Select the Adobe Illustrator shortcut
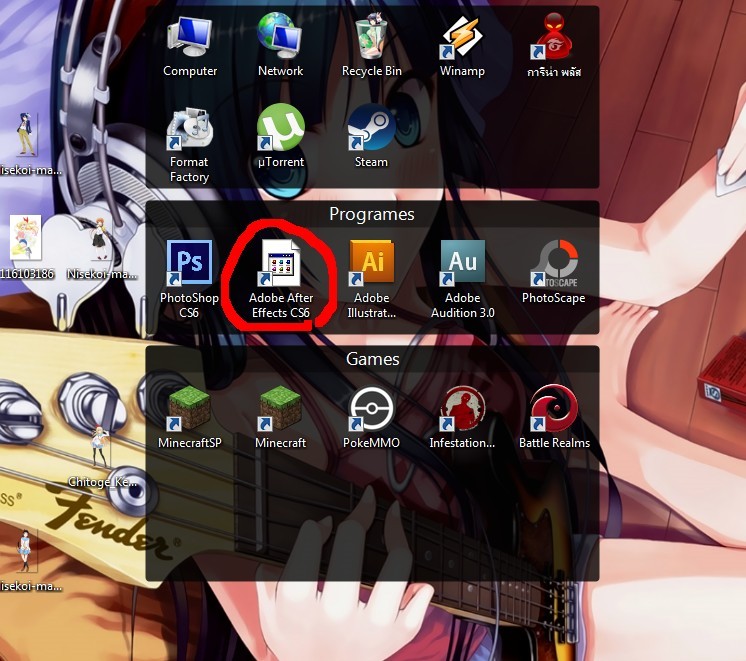The width and height of the screenshot is (746, 661). pos(372,279)
